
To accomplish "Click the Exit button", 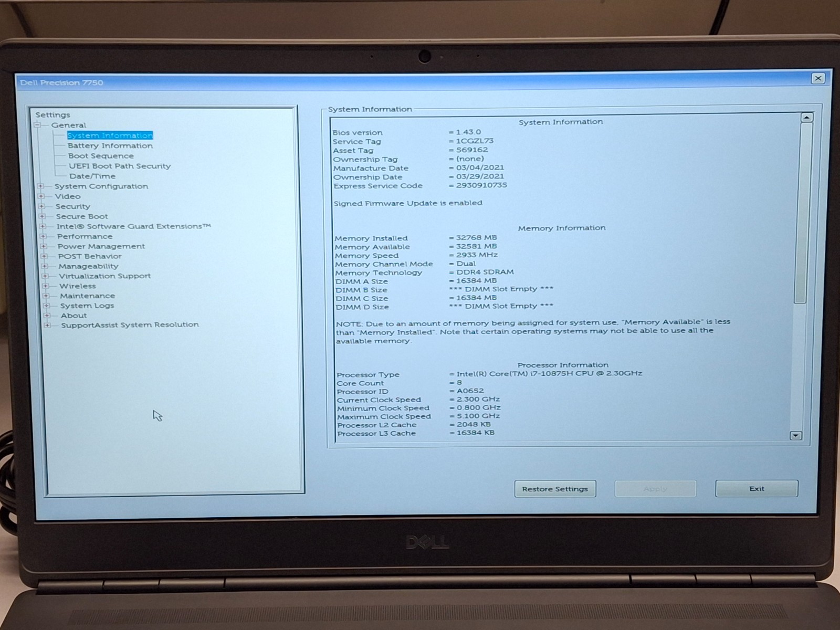I will pos(757,489).
